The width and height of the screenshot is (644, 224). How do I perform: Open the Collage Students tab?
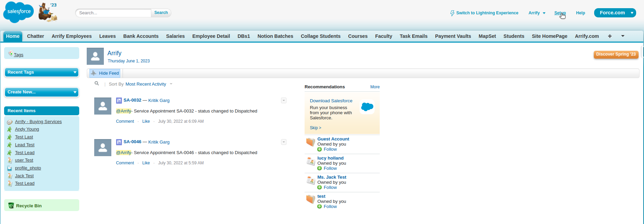pyautogui.click(x=321, y=36)
